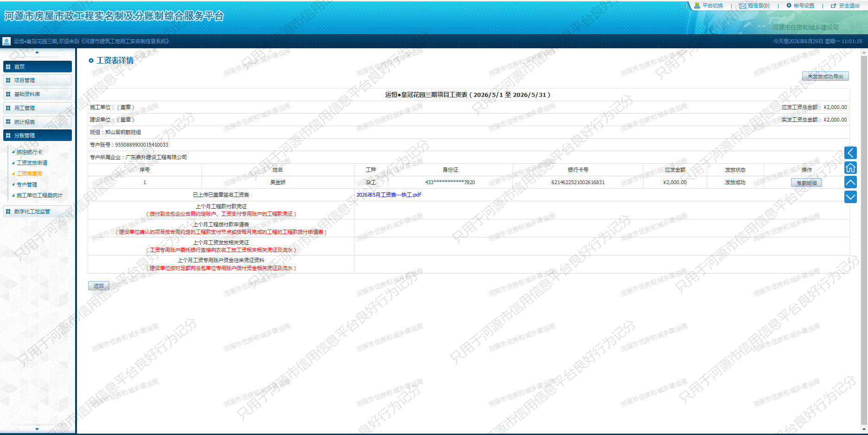Viewport: 868px width, 435px height.
Task: Select 工资发放申请 submenu item
Action: pos(32,163)
